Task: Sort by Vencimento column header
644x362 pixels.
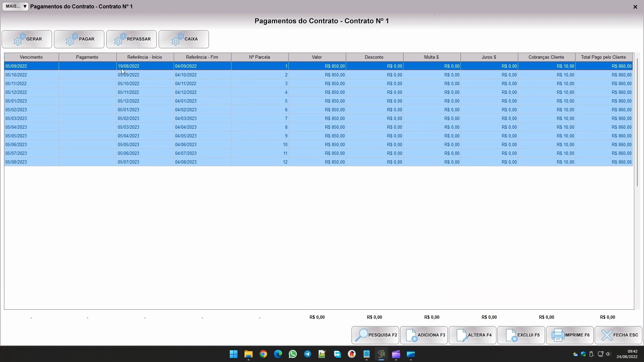Action: pos(31,57)
